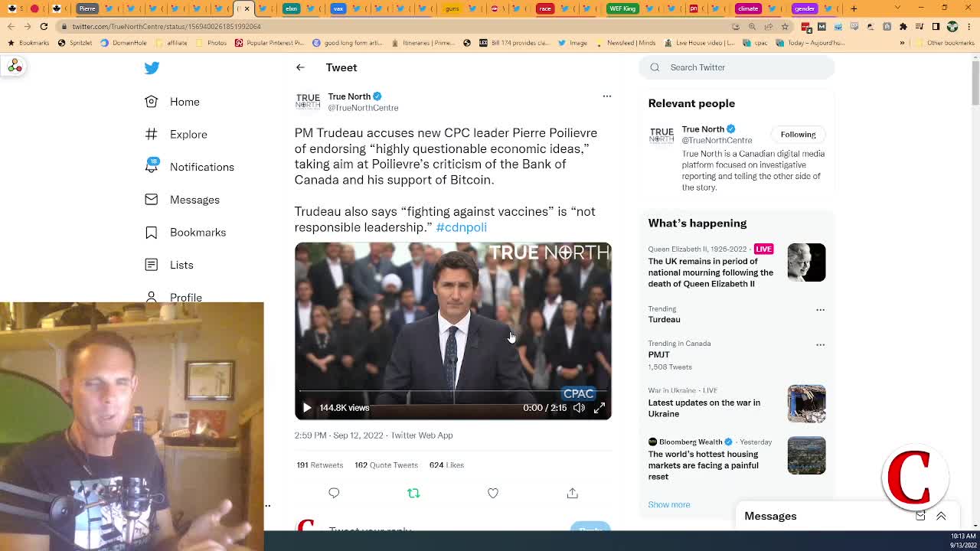The height and width of the screenshot is (551, 980).
Task: Open the Home page in sidebar
Action: pyautogui.click(x=173, y=102)
